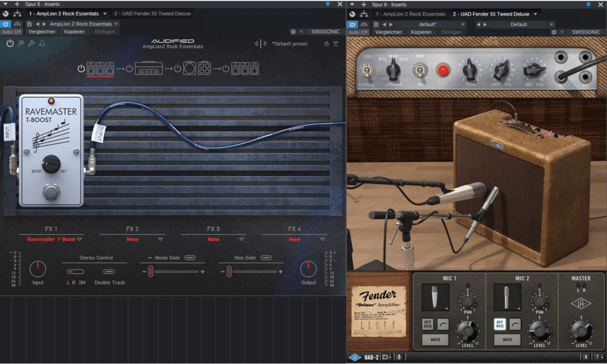The width and height of the screenshot is (607, 364).
Task: Expand the Default dropdown arrow in Fender window
Action: [551, 24]
